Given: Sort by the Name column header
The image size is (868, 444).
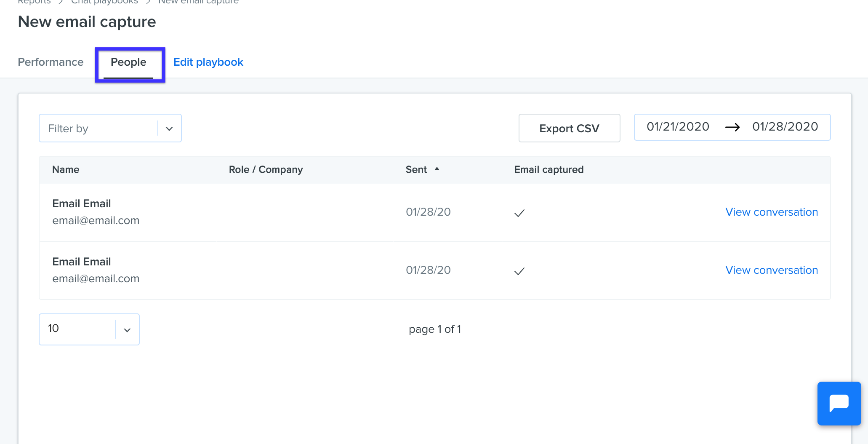Looking at the screenshot, I should [x=66, y=169].
